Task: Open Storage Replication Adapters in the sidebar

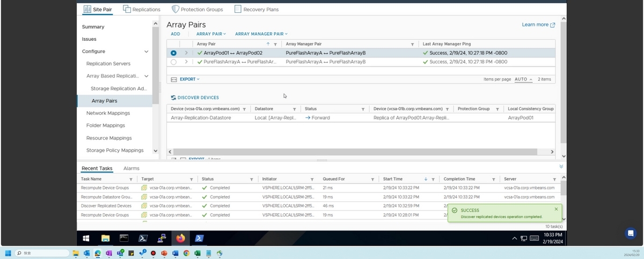Action: click(x=119, y=89)
